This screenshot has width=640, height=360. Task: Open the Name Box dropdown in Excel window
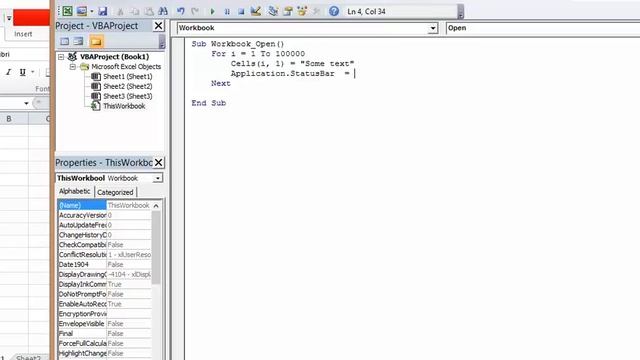(26, 103)
